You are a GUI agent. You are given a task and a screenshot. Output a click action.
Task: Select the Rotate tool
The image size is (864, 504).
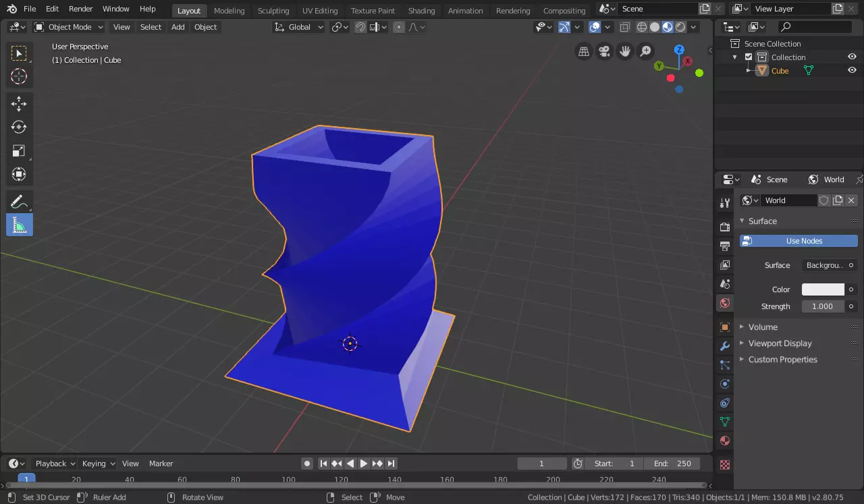click(x=19, y=127)
